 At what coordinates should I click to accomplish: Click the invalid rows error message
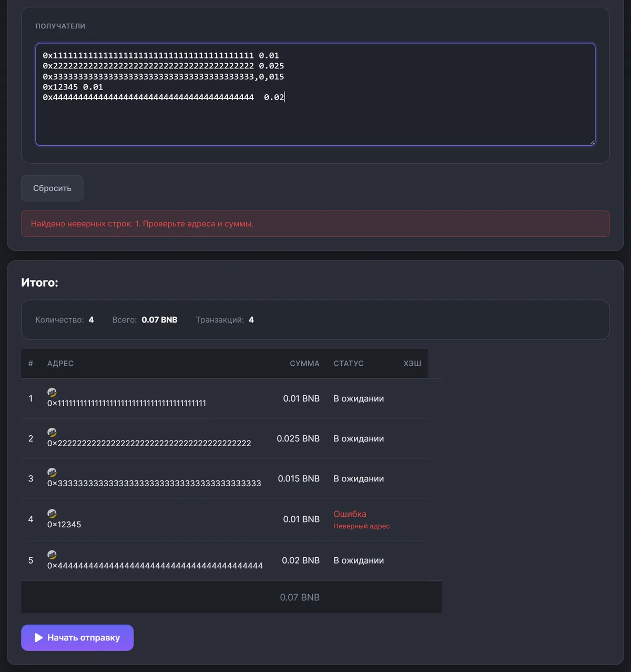tap(315, 224)
